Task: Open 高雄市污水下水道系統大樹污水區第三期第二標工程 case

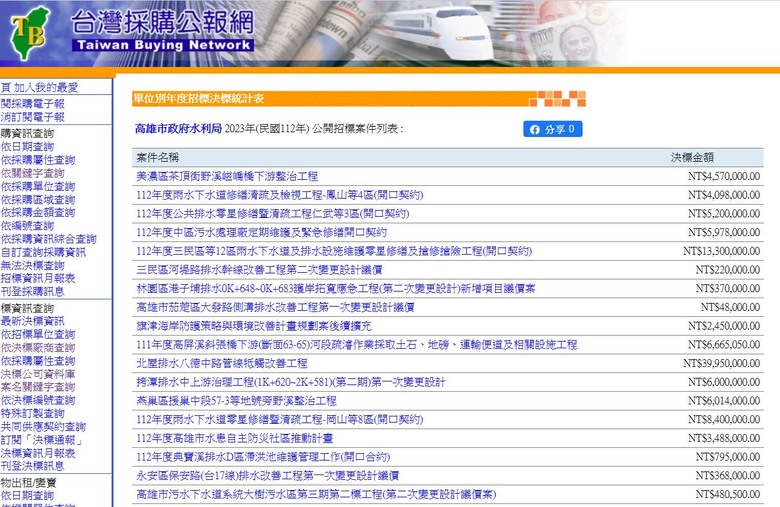Action: 316,495
